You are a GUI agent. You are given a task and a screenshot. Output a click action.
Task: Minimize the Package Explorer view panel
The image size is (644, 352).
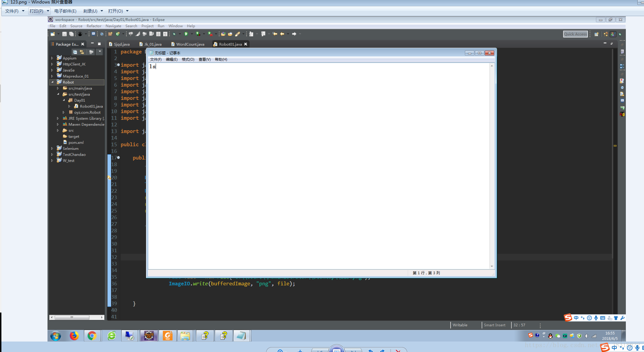pos(92,44)
